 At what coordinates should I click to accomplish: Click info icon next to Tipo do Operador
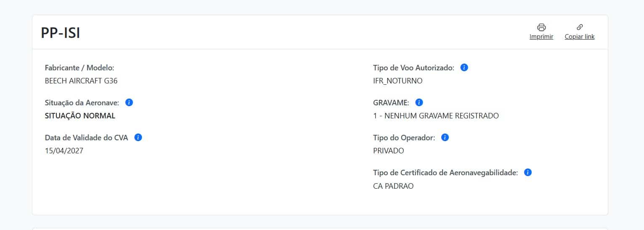pos(445,137)
